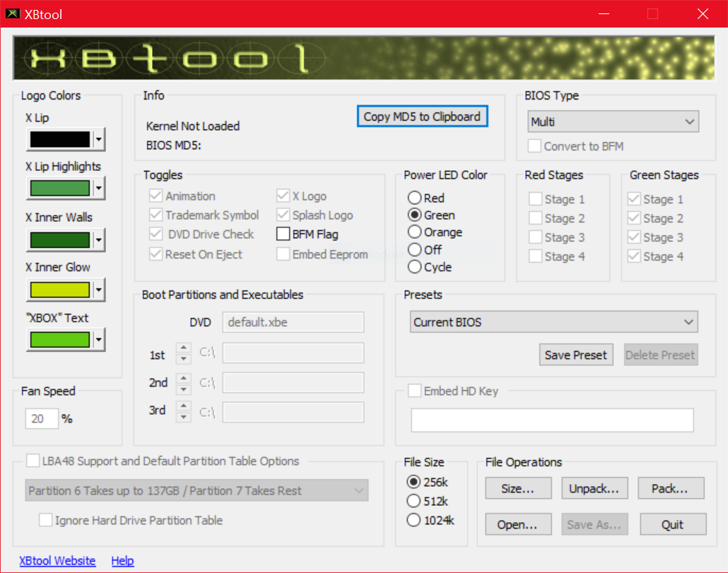Enable the BFM Flag checkbox
This screenshot has width=728, height=573.
click(x=283, y=234)
